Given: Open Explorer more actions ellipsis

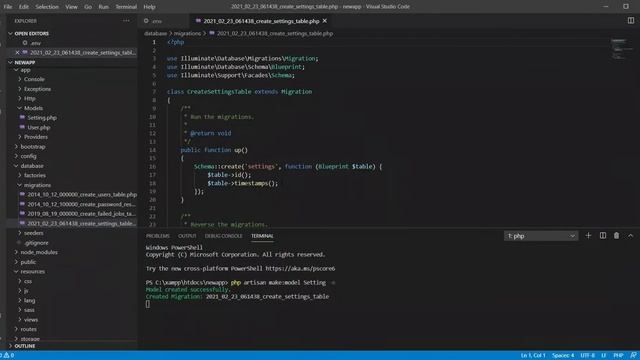Looking at the screenshot, I should [x=126, y=21].
